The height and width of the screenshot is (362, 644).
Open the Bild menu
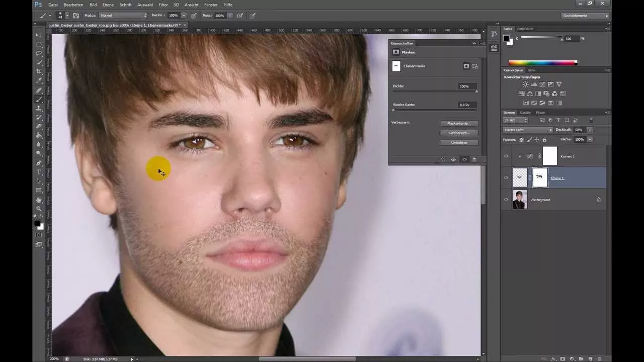(93, 5)
